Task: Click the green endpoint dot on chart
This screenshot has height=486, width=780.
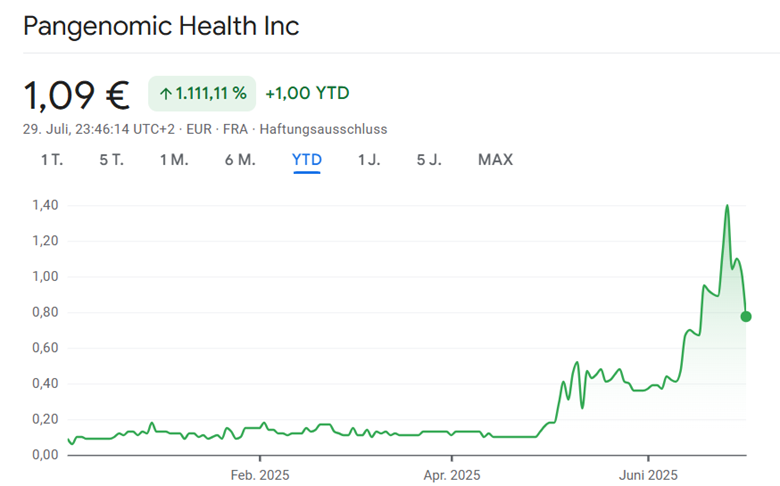Action: [x=746, y=317]
